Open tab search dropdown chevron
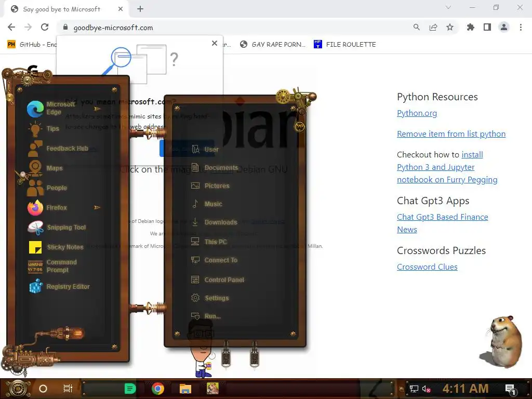Viewport: 532px width, 399px height. click(448, 7)
